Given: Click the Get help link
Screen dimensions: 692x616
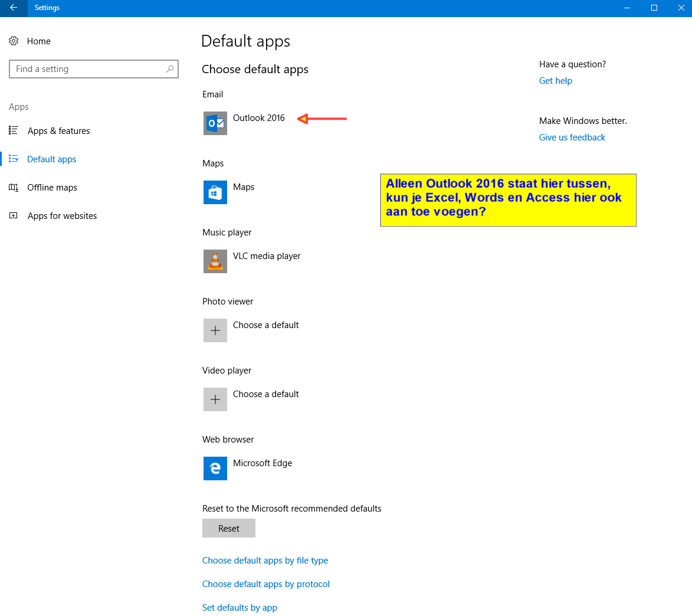Looking at the screenshot, I should click(x=555, y=81).
